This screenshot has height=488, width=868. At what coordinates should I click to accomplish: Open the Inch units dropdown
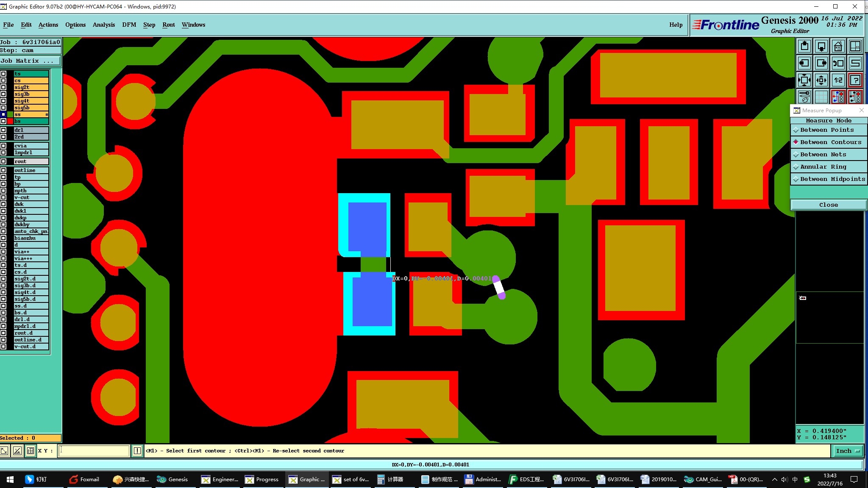[x=847, y=451]
